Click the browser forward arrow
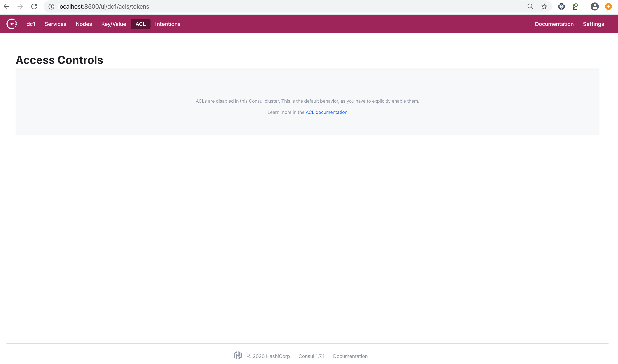618x364 pixels. pyautogui.click(x=20, y=6)
